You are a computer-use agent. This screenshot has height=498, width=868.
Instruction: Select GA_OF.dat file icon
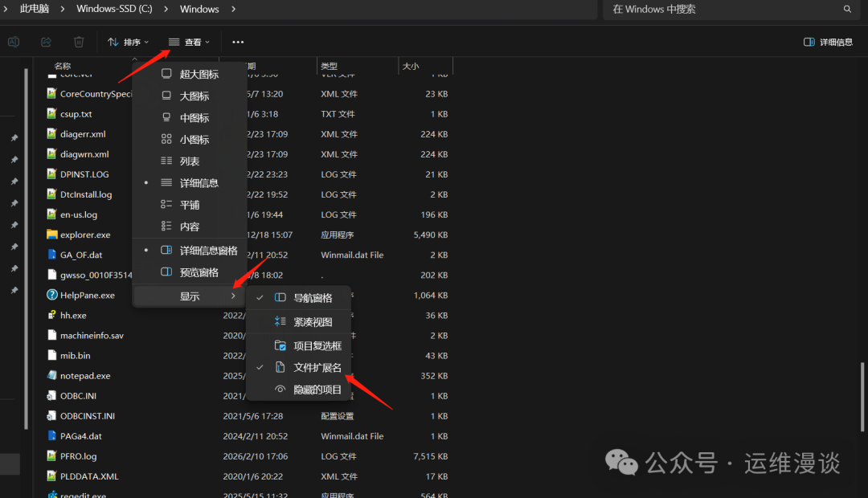pos(52,255)
